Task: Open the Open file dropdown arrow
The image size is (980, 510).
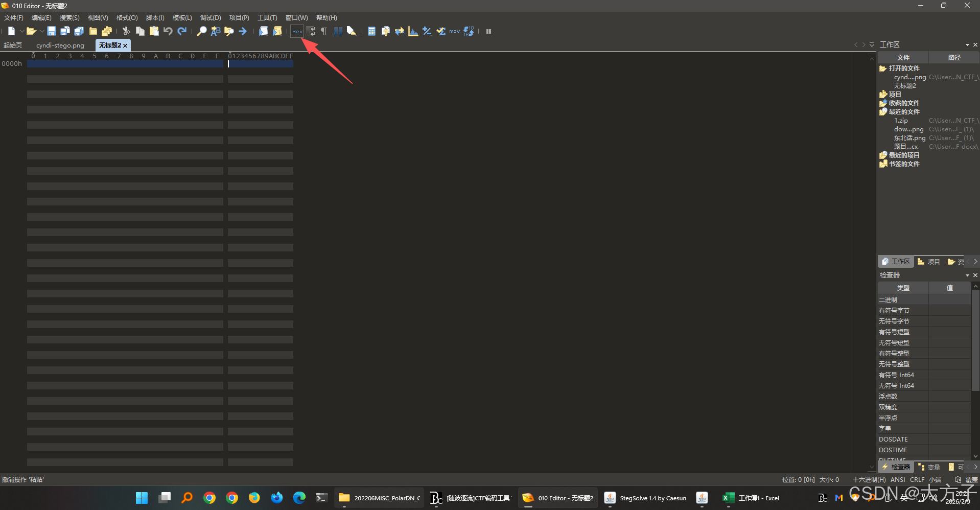Action: pos(41,31)
